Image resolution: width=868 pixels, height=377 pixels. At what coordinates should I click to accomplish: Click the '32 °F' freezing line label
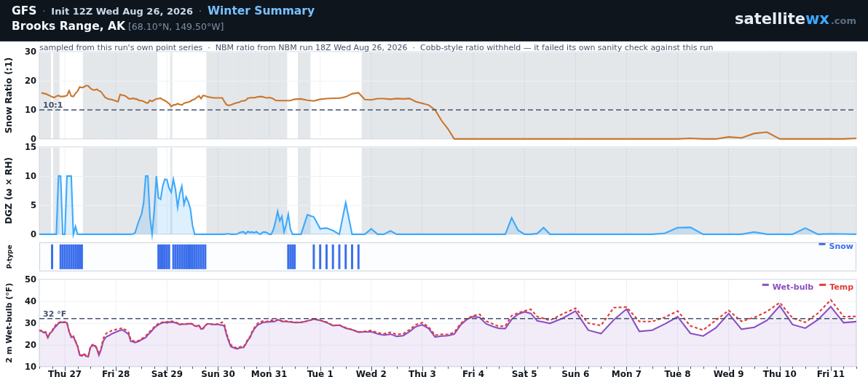click(54, 314)
